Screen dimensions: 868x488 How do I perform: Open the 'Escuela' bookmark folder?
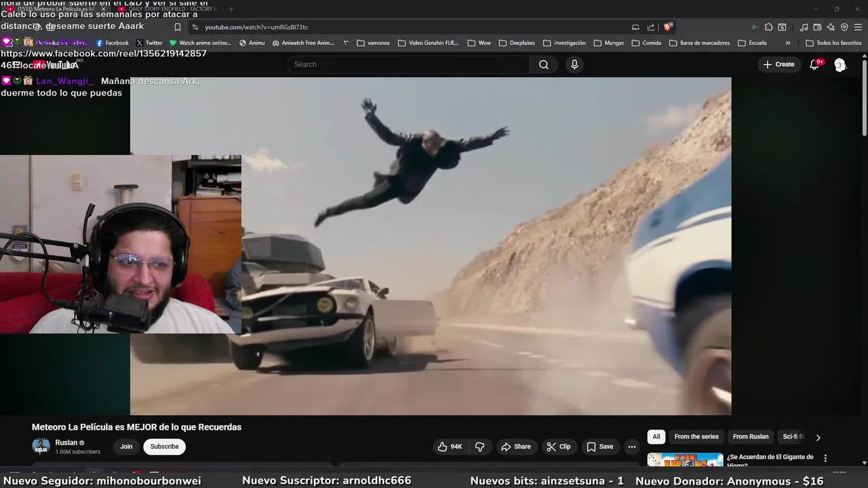pos(752,43)
